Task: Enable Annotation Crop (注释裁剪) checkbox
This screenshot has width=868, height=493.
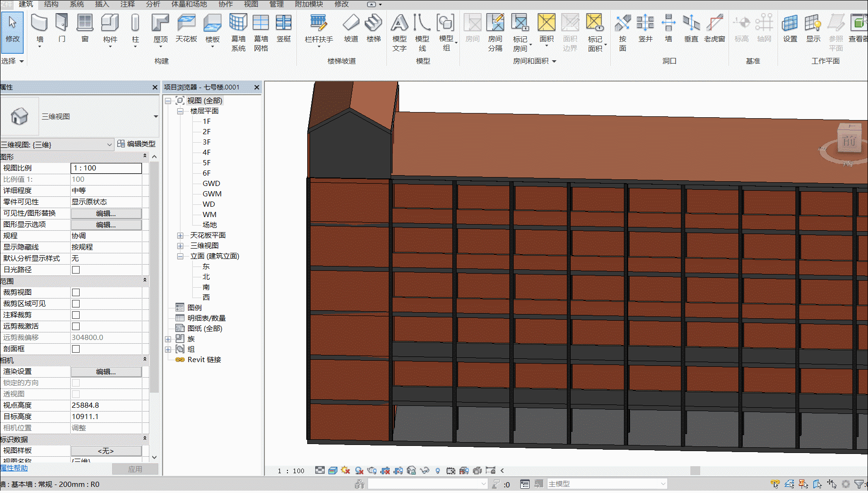Action: pyautogui.click(x=76, y=315)
